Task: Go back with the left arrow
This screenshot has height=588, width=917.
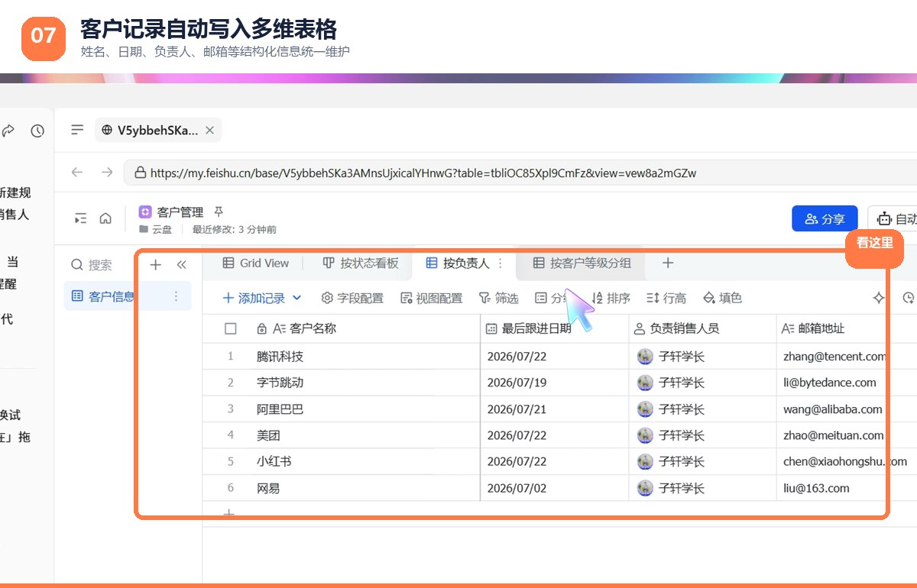Action: point(77,173)
